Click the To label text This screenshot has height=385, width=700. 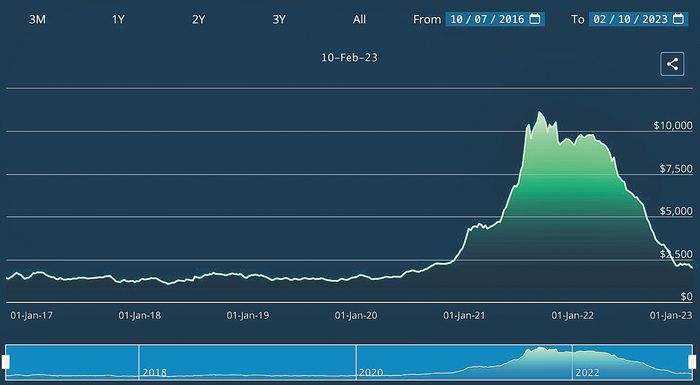(578, 20)
